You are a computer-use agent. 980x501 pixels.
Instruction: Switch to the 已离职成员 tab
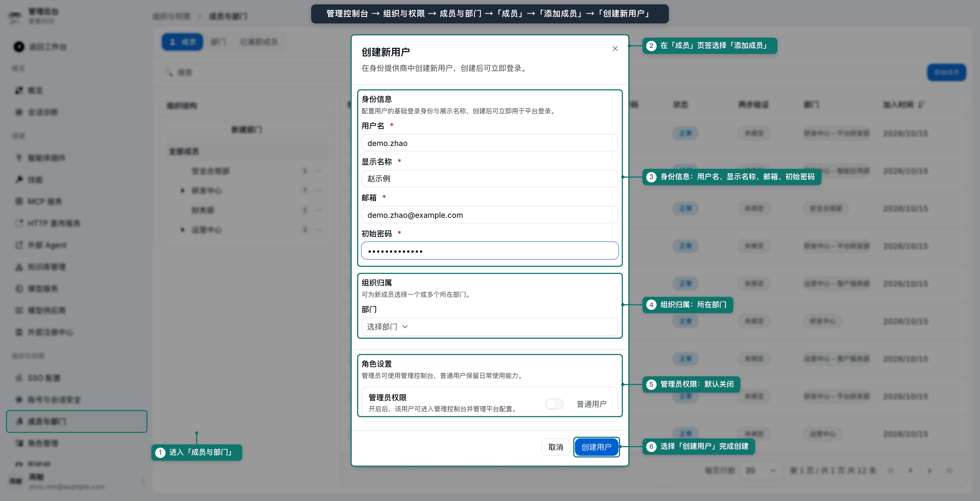tap(259, 42)
